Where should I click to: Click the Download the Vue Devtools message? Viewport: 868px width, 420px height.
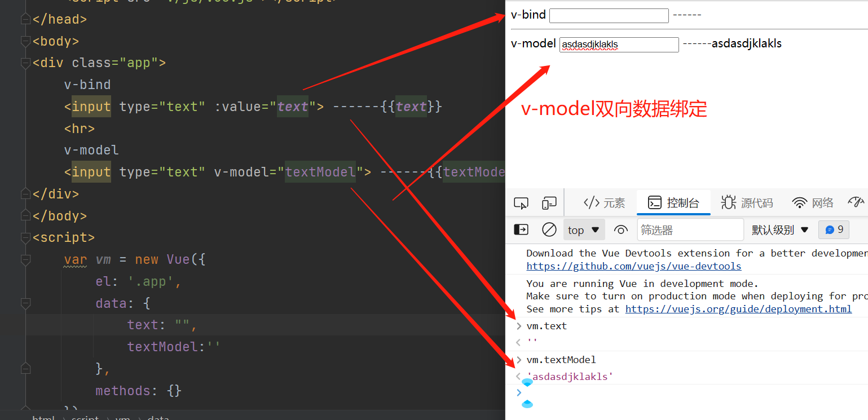point(697,253)
